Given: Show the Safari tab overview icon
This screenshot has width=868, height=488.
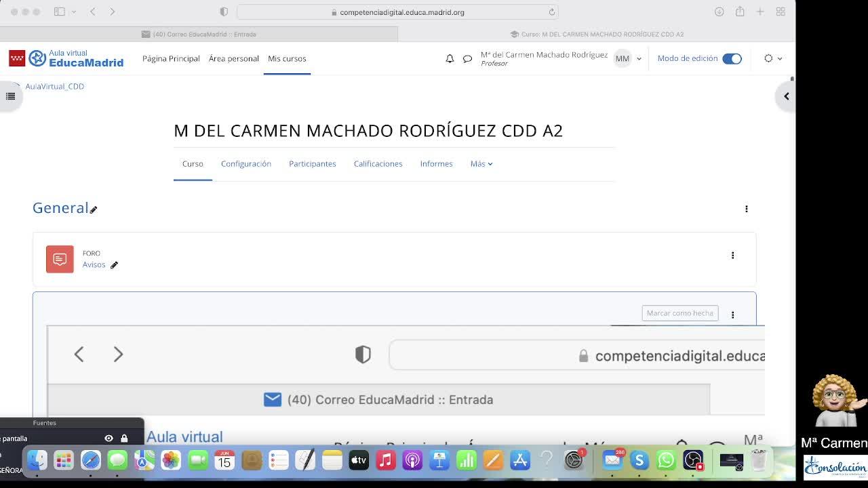Looking at the screenshot, I should point(781,12).
